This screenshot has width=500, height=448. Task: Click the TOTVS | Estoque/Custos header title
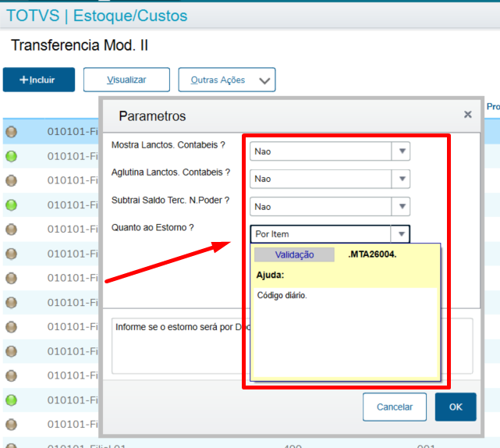pos(97,16)
